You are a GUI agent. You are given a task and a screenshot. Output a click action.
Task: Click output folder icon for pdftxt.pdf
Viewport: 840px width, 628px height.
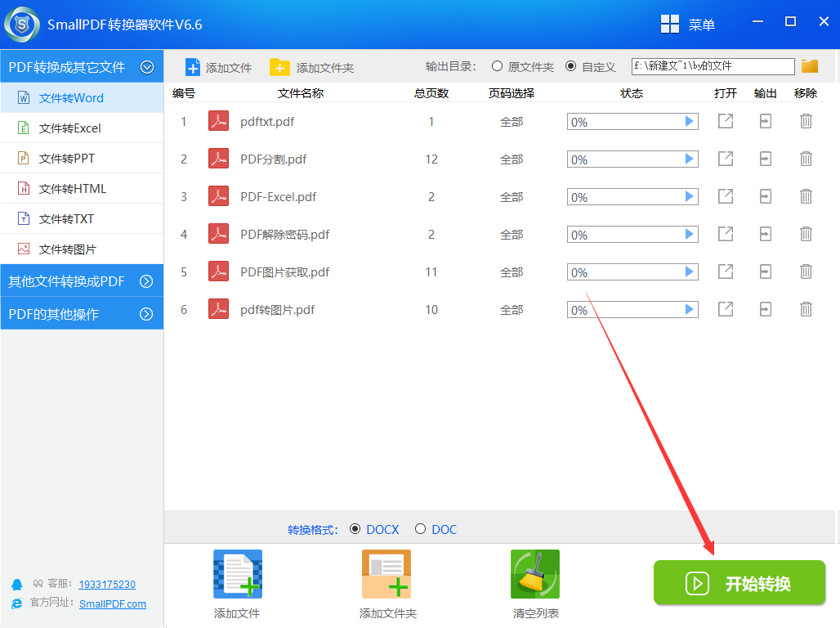tap(766, 121)
